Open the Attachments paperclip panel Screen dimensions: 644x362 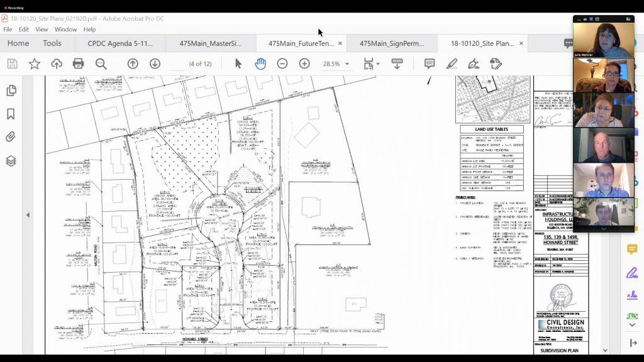pos(11,136)
